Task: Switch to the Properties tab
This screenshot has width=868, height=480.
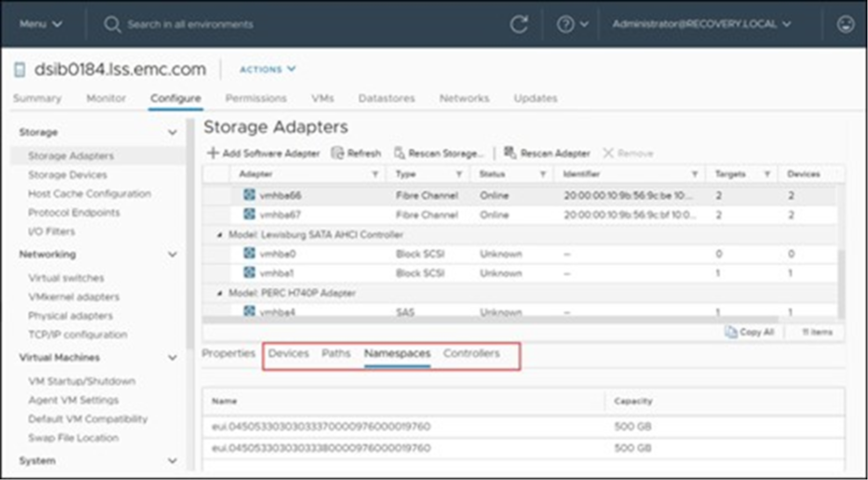Action: tap(229, 353)
